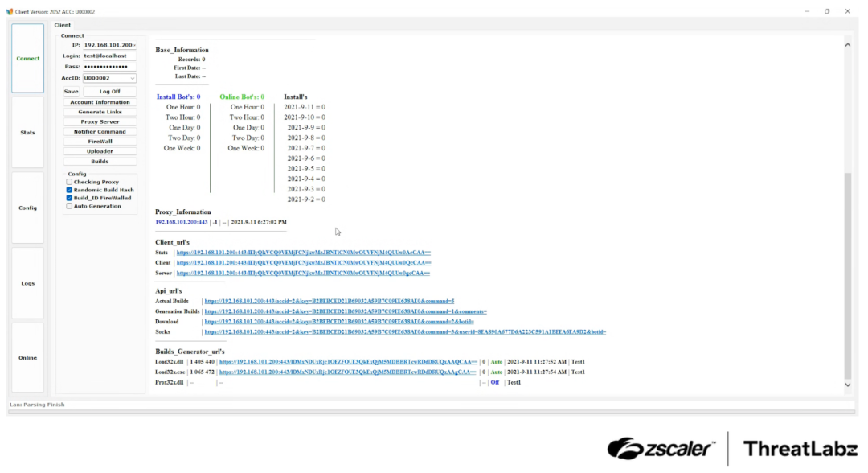Select the Config side tab

(x=28, y=208)
